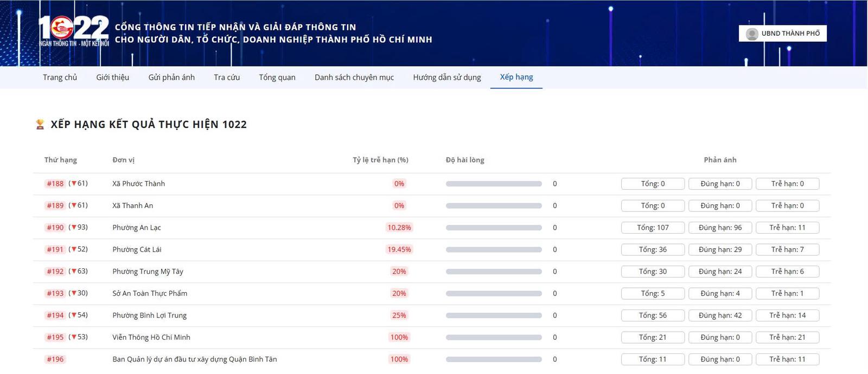Click the #196 rank badge

click(x=55, y=359)
